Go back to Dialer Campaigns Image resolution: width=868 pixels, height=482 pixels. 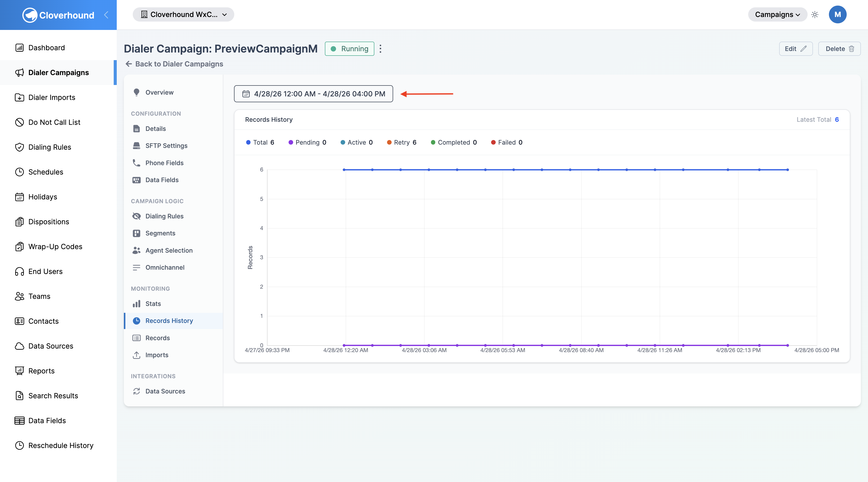click(x=174, y=64)
